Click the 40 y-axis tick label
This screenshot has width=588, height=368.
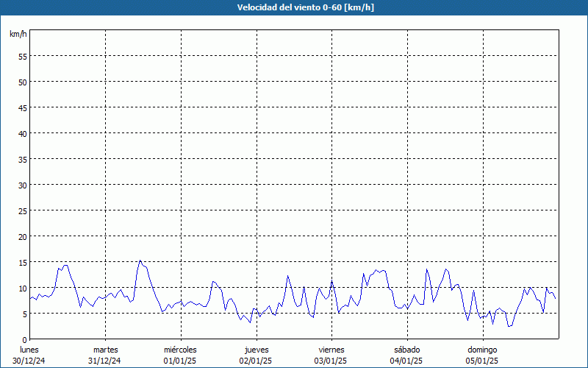pos(22,133)
